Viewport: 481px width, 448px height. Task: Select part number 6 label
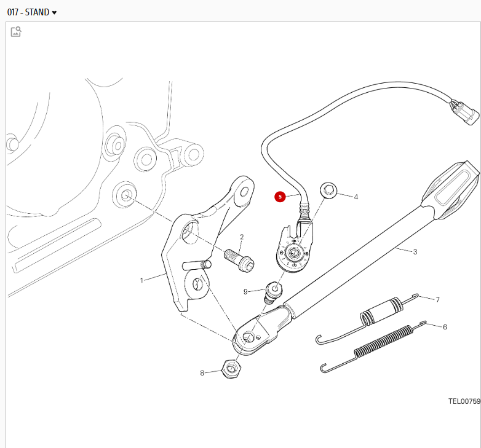click(x=445, y=327)
